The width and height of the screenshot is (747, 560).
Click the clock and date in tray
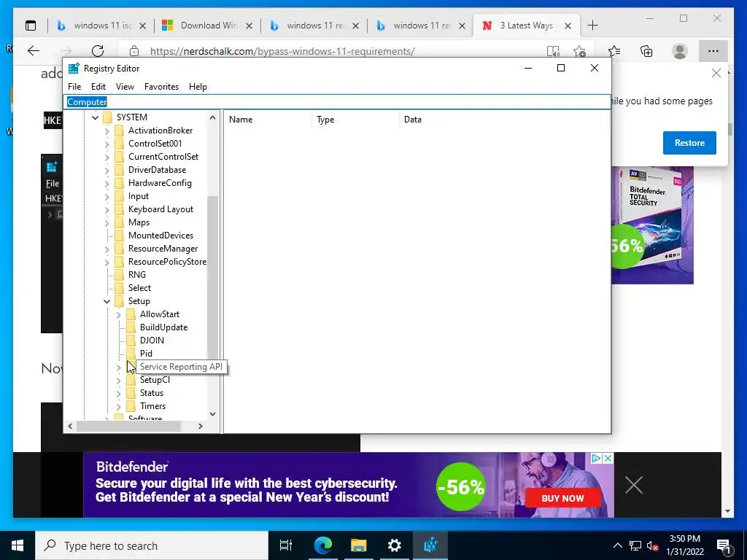684,545
